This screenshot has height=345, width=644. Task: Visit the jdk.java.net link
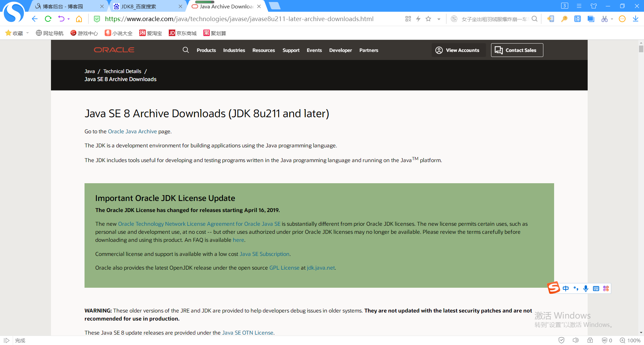(x=321, y=268)
